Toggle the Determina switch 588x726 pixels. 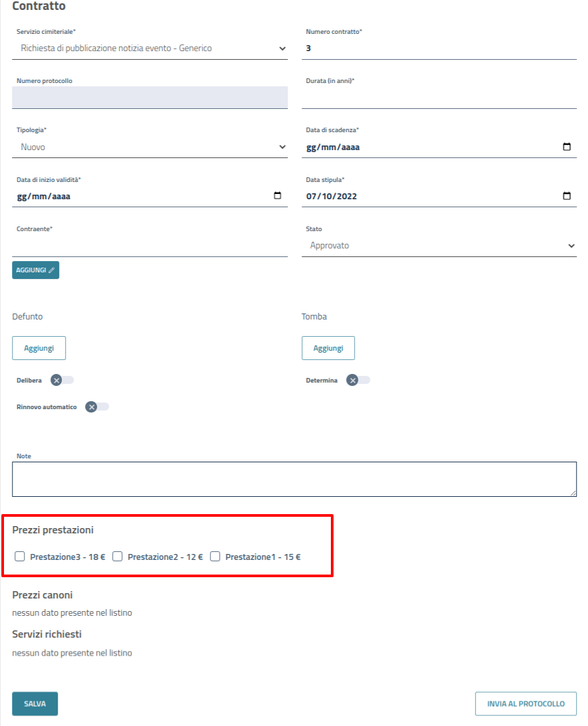(x=358, y=380)
